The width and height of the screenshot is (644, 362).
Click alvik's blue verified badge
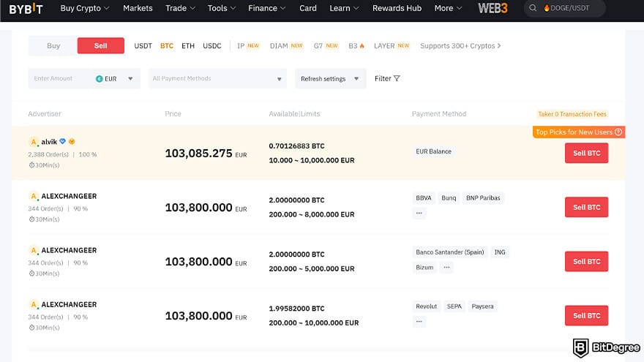(62, 141)
